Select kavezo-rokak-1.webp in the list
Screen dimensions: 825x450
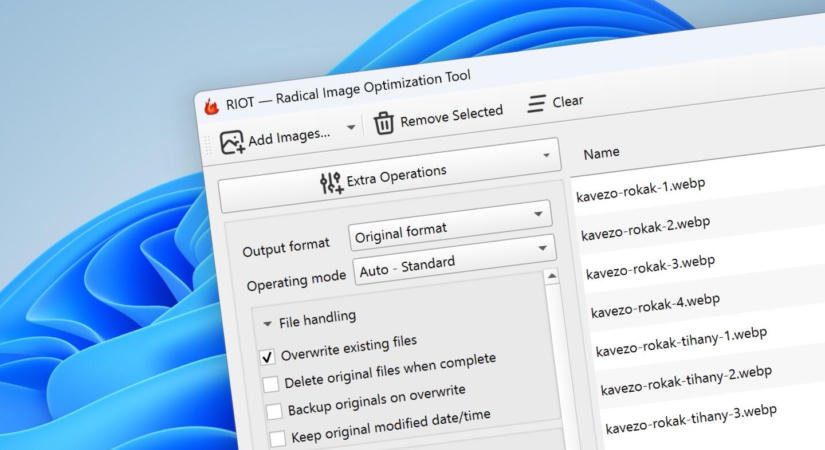click(x=641, y=190)
